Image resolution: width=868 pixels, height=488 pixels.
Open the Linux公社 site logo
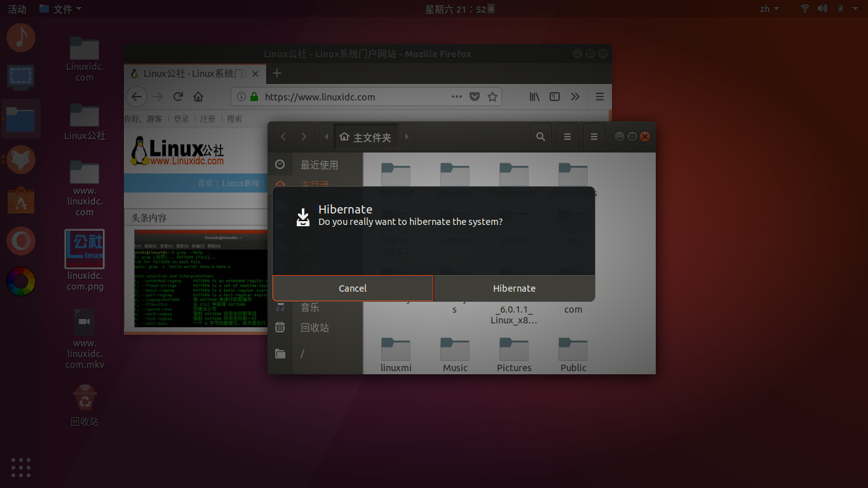pos(177,152)
